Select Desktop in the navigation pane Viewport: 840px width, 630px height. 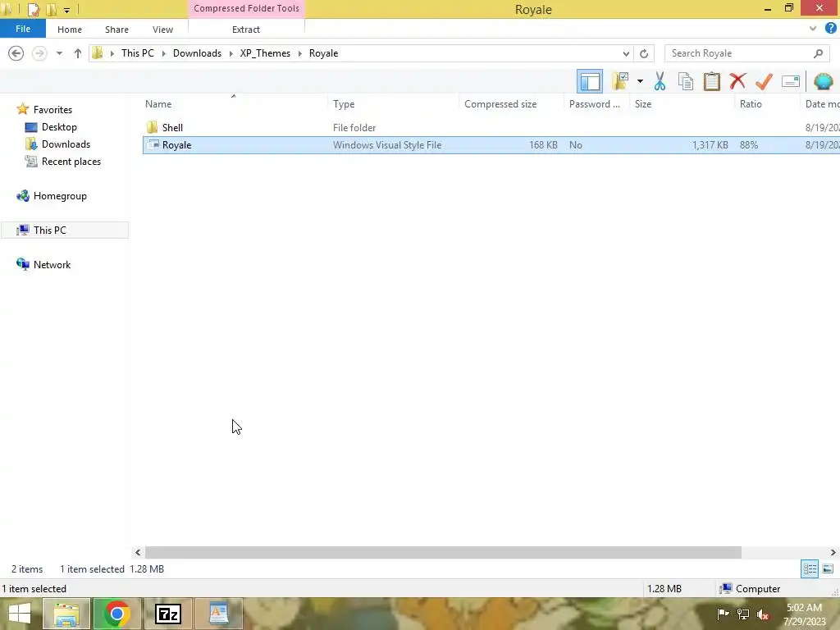click(x=59, y=127)
